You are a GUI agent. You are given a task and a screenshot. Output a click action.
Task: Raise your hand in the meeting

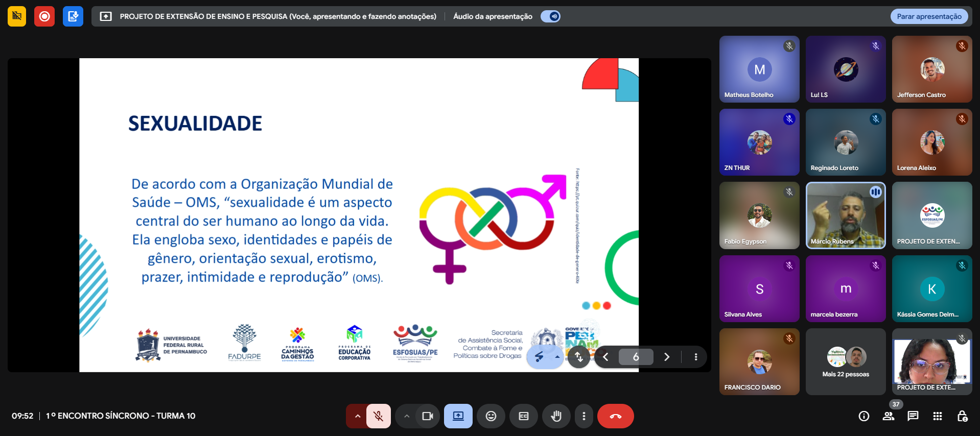(556, 416)
